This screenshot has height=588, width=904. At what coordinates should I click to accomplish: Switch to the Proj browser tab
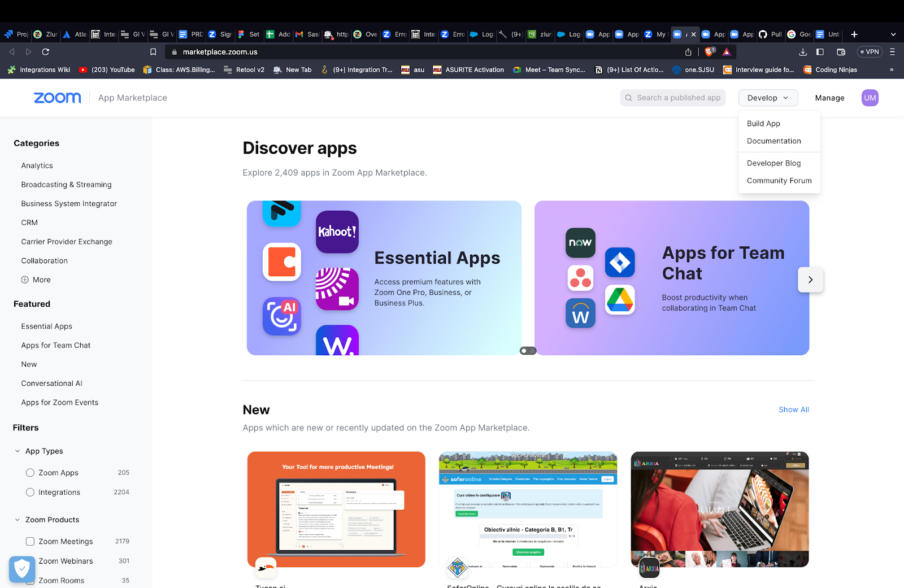point(16,34)
